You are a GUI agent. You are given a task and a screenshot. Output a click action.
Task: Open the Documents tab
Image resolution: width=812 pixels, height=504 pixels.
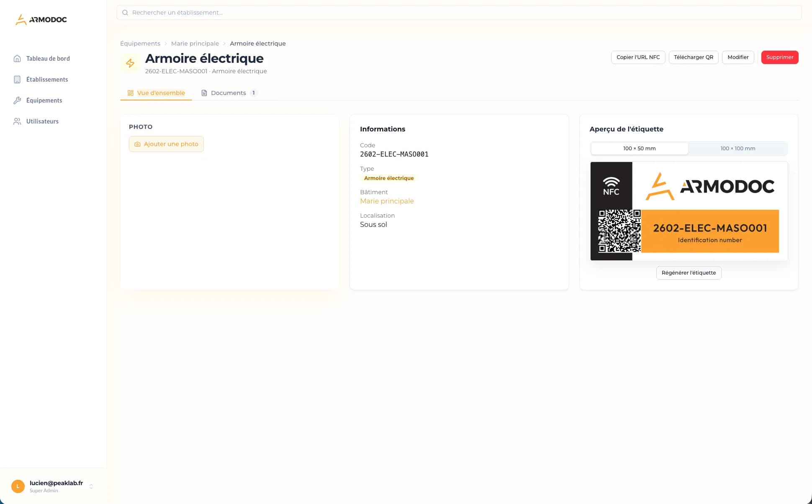(x=229, y=93)
